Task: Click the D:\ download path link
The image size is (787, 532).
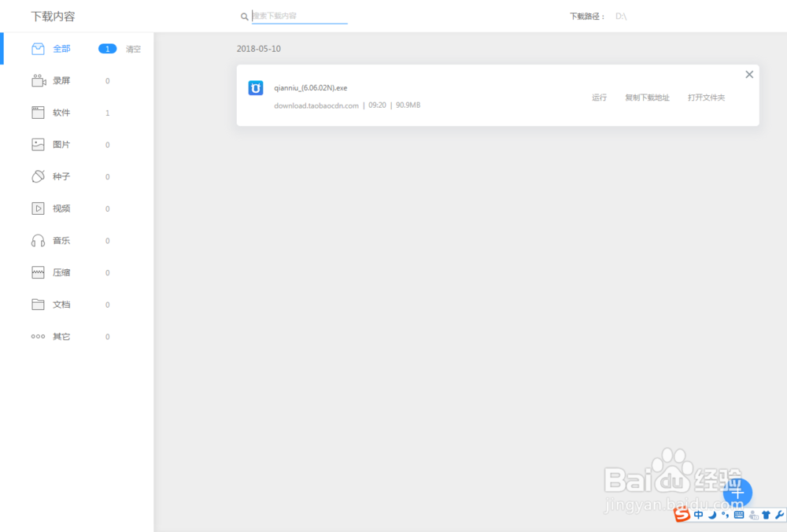Action: pos(621,17)
